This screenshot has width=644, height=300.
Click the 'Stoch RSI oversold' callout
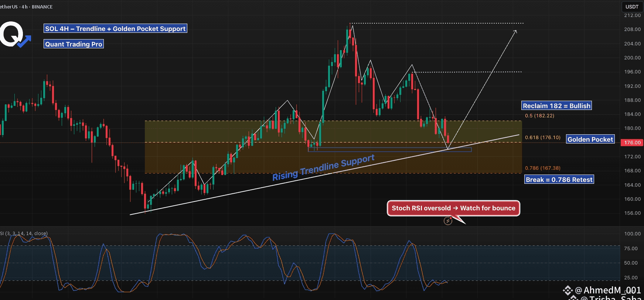453,208
